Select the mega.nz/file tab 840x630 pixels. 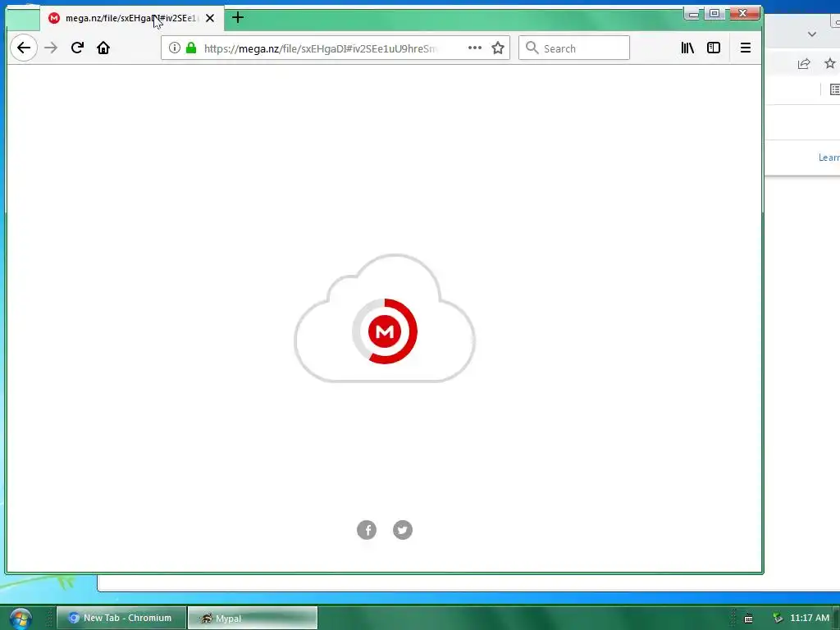click(x=132, y=18)
